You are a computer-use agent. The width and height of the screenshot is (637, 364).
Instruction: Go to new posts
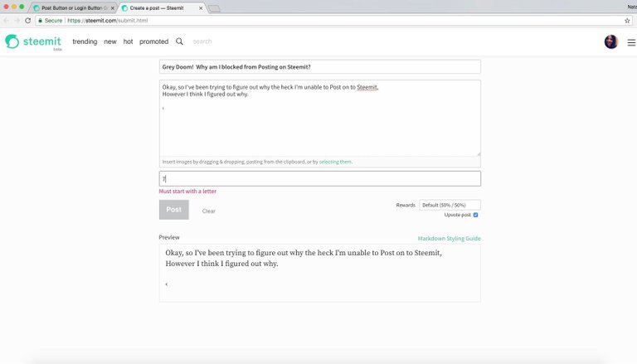tap(110, 41)
